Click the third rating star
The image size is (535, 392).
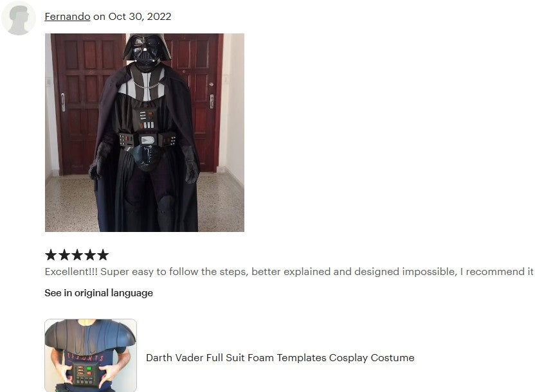point(77,254)
